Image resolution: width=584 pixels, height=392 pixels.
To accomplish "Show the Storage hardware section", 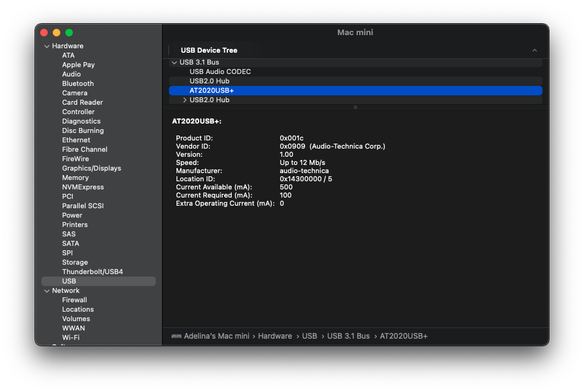I will [x=75, y=263].
